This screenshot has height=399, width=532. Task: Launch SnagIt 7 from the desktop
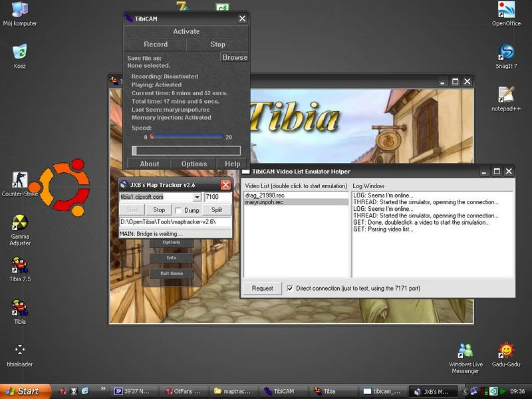(506, 57)
